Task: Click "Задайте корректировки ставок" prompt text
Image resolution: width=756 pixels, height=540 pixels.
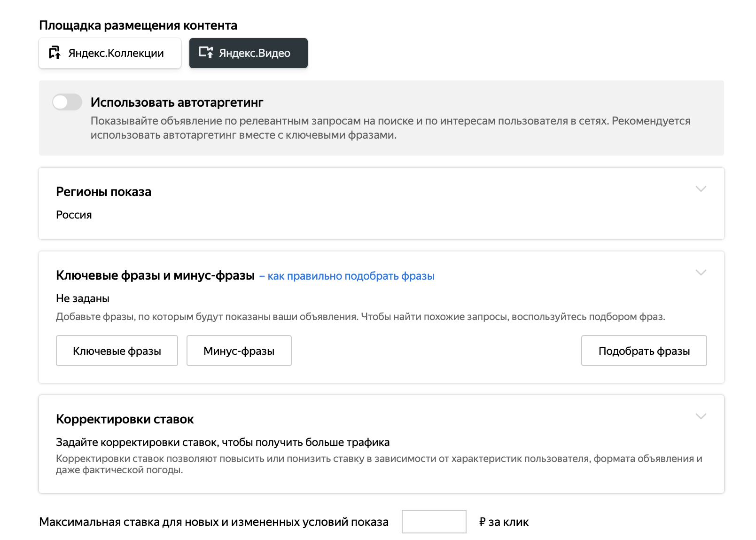Action: (222, 442)
